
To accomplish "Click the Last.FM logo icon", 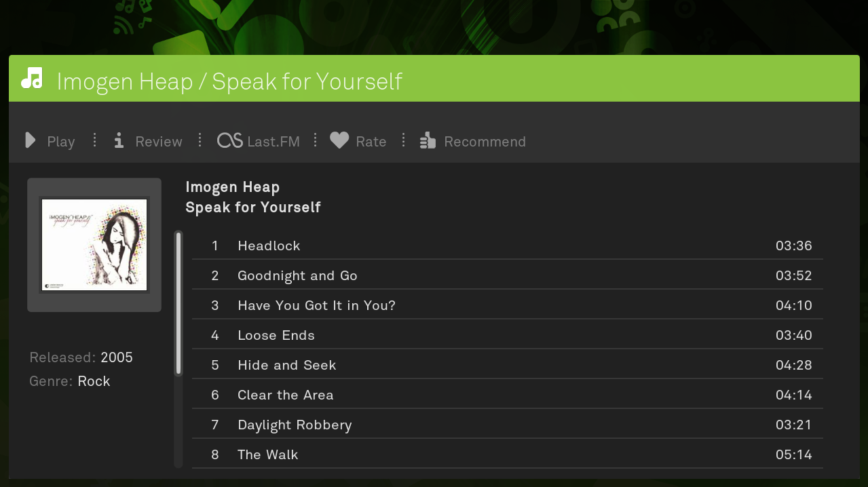I will [230, 140].
